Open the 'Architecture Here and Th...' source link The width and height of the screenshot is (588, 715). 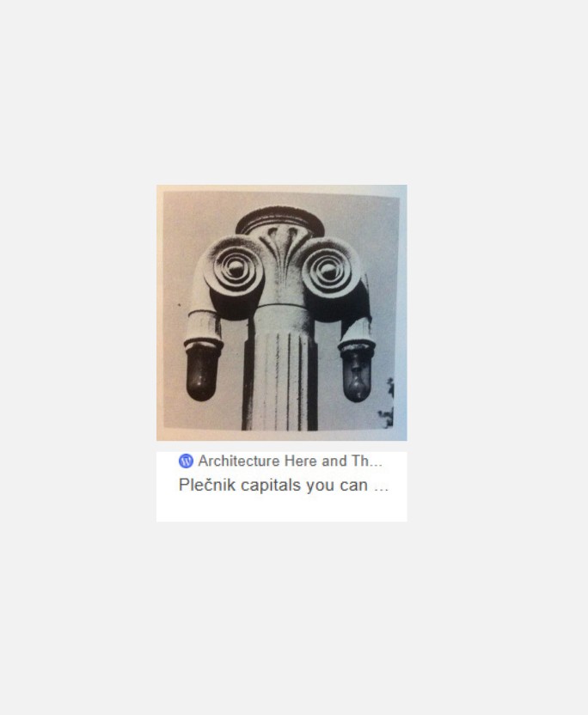click(290, 461)
